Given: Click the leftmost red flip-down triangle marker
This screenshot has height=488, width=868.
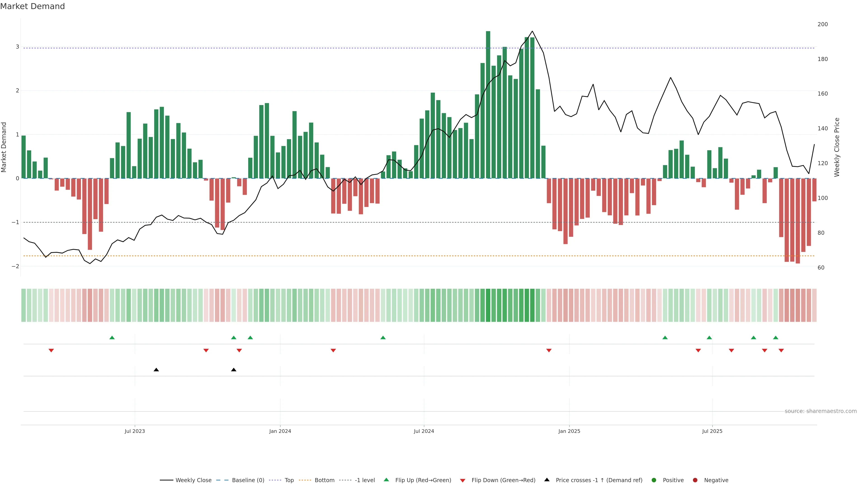Looking at the screenshot, I should (51, 351).
